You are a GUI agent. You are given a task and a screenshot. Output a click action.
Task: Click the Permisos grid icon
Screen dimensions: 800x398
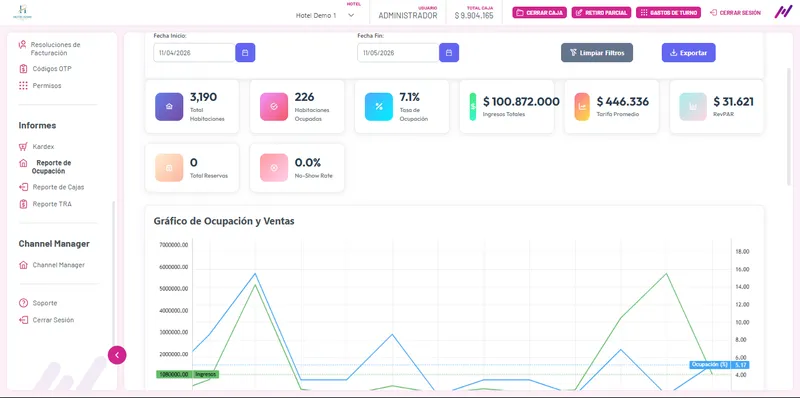tap(23, 85)
